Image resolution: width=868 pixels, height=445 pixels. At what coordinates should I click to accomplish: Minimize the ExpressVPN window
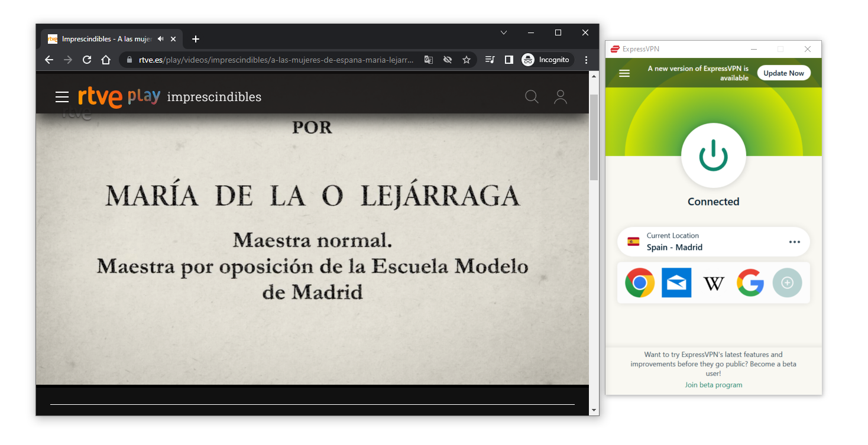coord(753,49)
